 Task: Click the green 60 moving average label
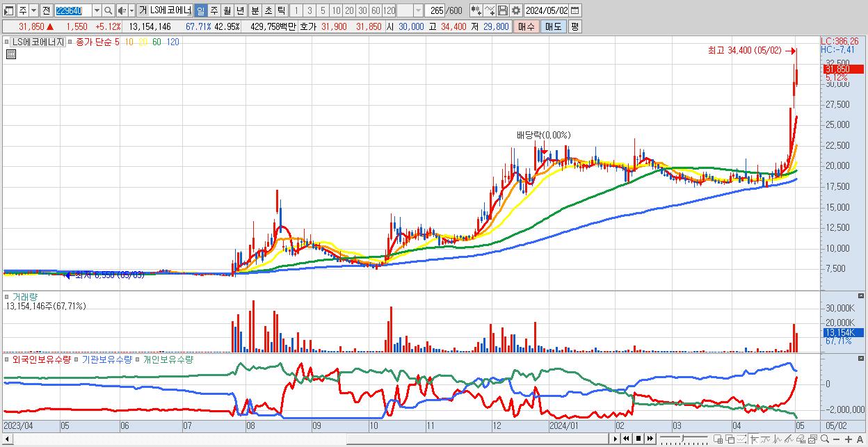[156, 42]
